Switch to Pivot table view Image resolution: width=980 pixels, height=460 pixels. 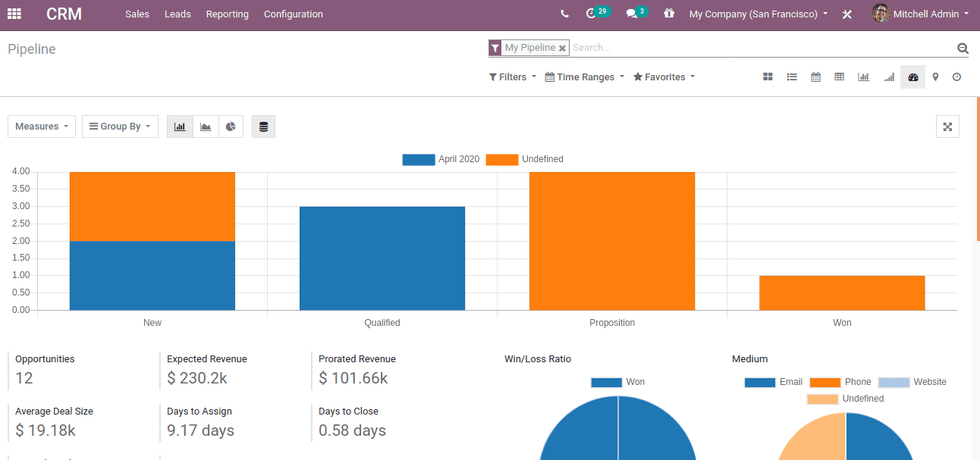pyautogui.click(x=839, y=77)
